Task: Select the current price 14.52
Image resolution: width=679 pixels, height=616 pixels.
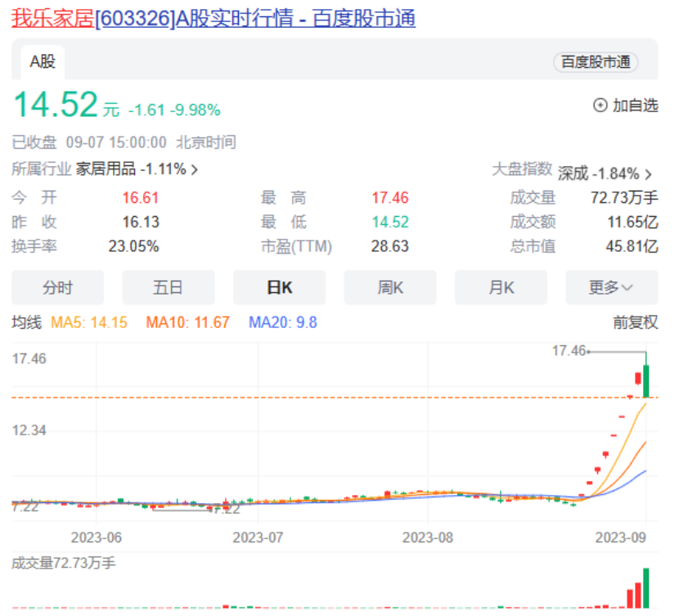Action: coord(56,105)
